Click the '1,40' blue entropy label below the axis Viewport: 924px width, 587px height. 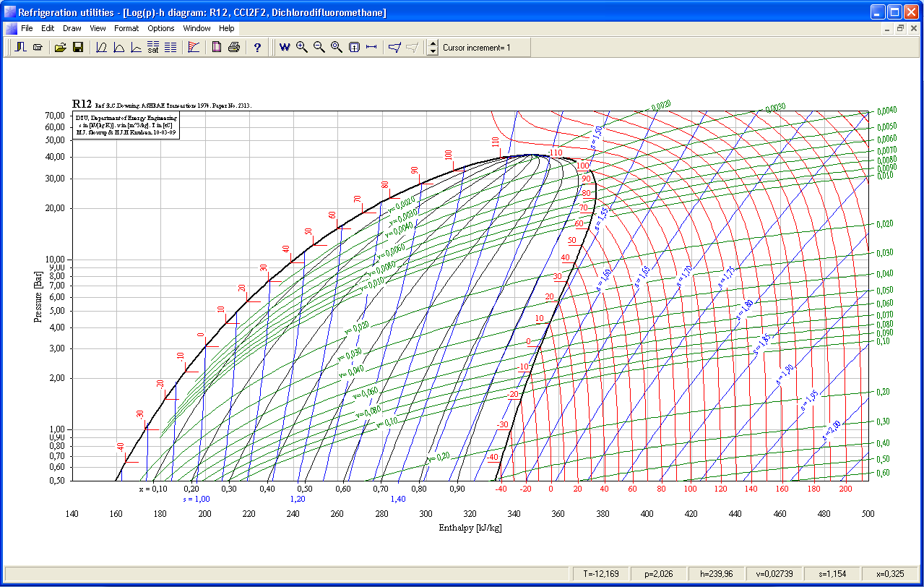(398, 499)
